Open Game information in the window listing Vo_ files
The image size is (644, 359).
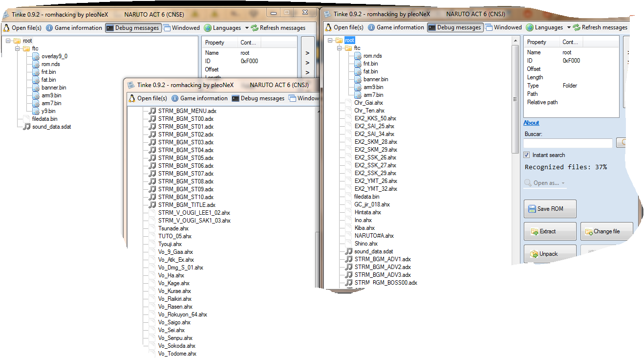pos(199,98)
